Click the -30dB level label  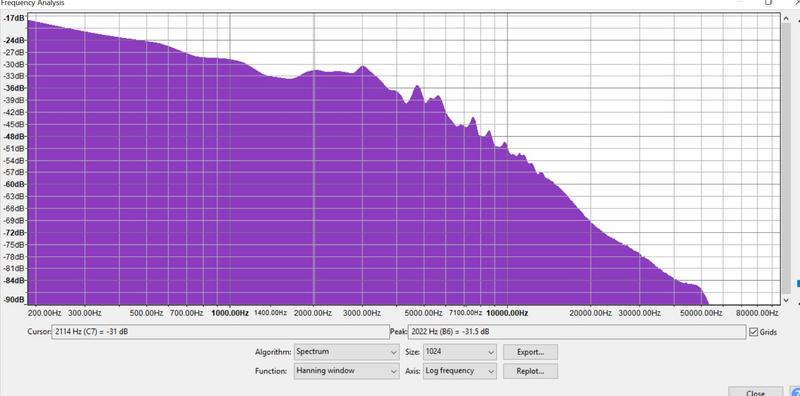[x=14, y=64]
